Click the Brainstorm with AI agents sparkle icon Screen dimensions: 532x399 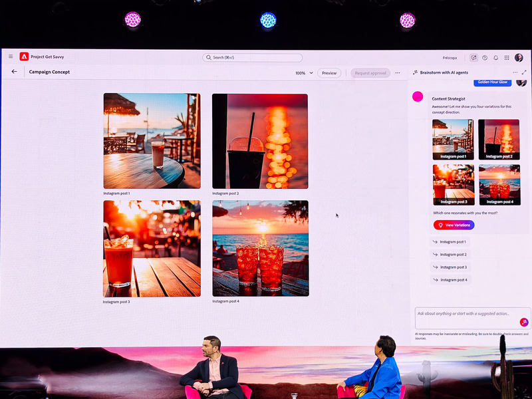(x=415, y=72)
